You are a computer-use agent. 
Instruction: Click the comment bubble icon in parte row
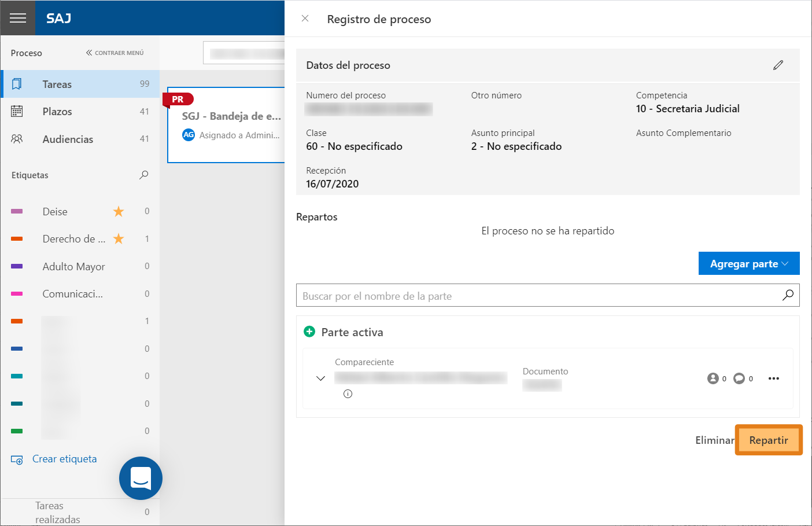click(739, 378)
